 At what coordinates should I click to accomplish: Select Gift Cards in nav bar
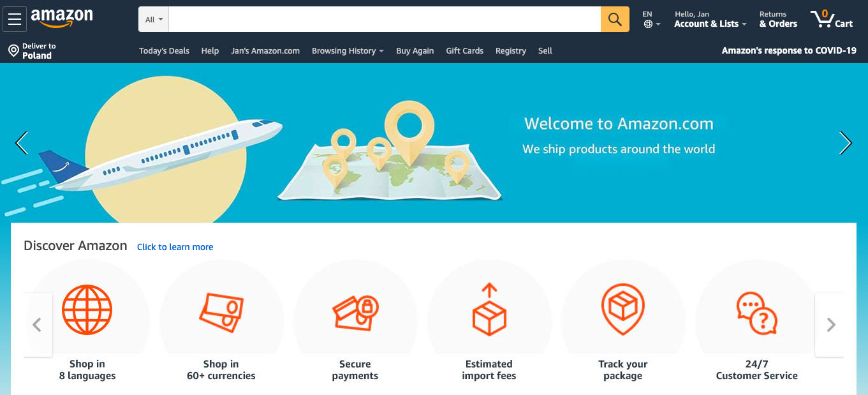coord(464,51)
